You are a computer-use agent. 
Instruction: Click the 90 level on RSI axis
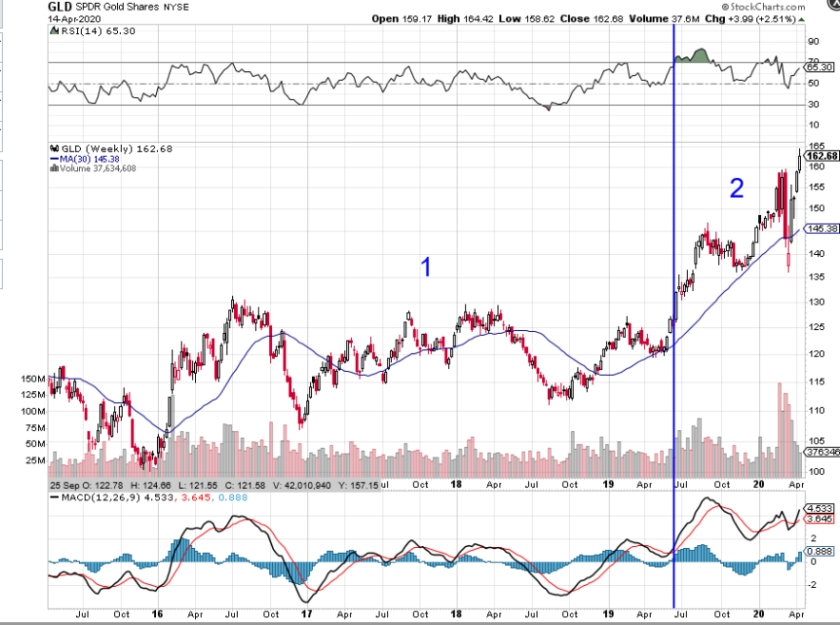(x=813, y=41)
